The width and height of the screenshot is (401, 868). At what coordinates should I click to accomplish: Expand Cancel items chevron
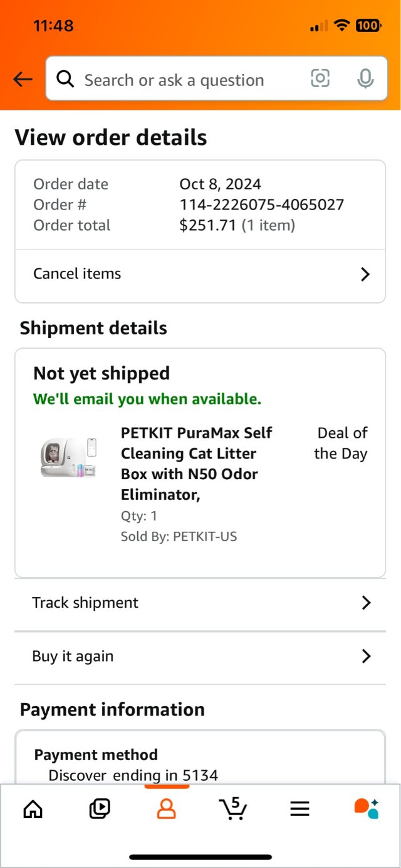point(365,274)
